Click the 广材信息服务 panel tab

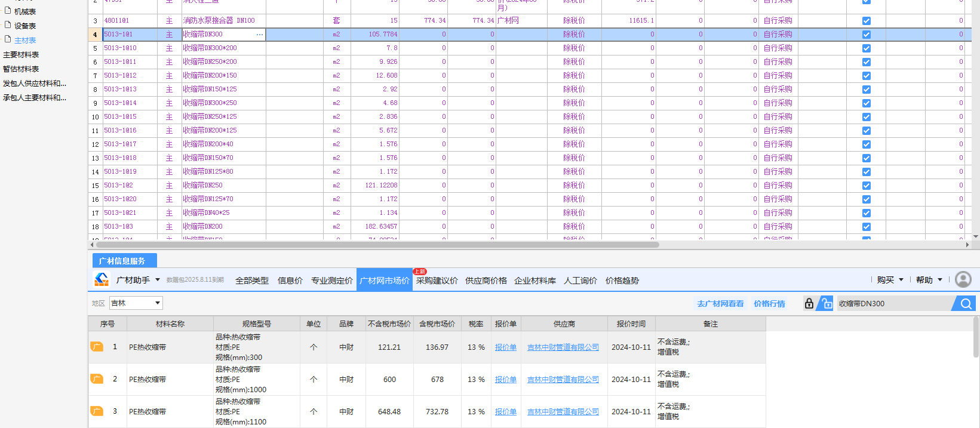(125, 261)
